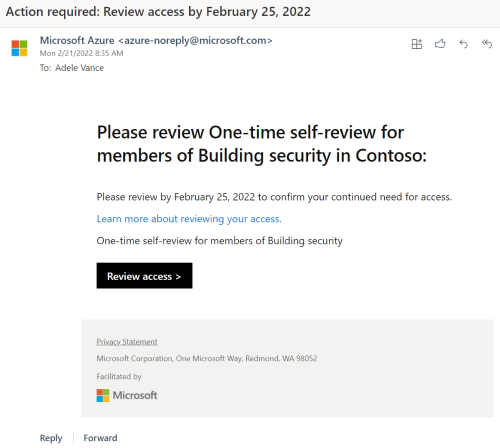This screenshot has height=448, width=500.
Task: Click the single-arrow Reply icon
Action: [464, 44]
